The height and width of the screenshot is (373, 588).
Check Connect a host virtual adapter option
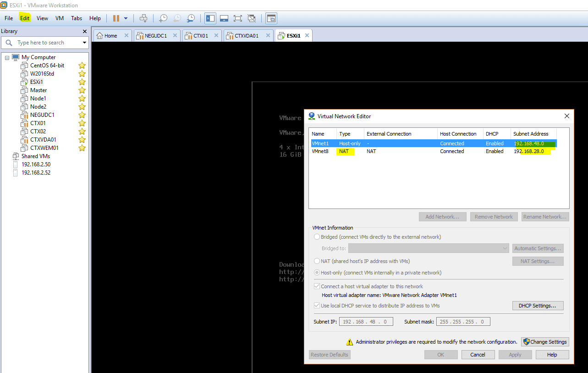coord(317,285)
